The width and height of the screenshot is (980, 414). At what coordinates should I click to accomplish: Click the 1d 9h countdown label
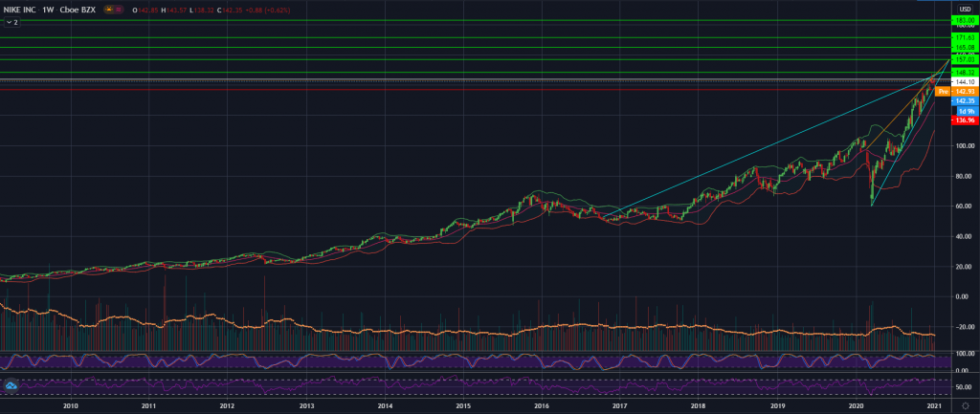[x=967, y=111]
